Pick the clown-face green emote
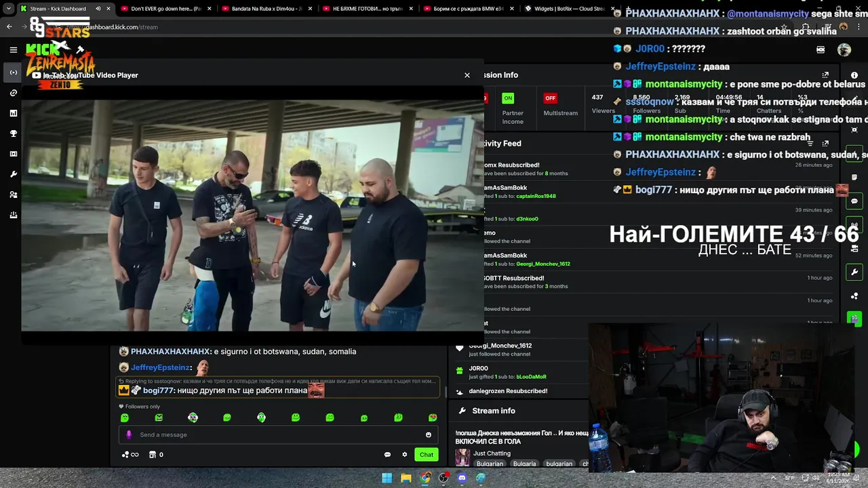868x488 pixels. click(193, 418)
